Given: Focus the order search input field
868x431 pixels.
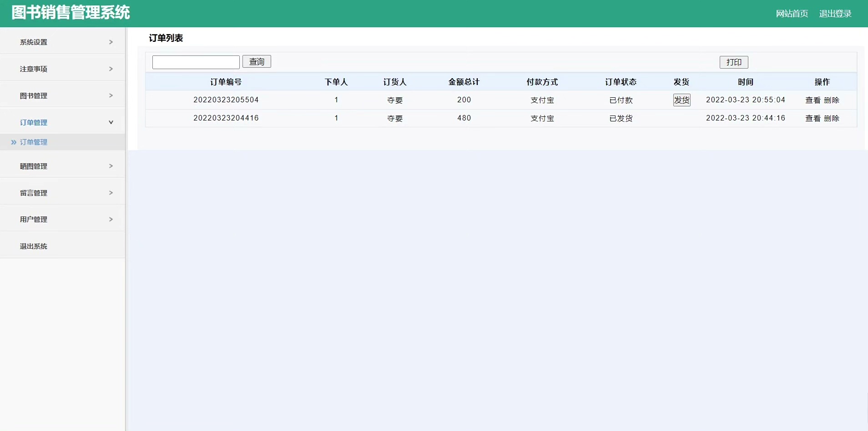Looking at the screenshot, I should coord(196,62).
